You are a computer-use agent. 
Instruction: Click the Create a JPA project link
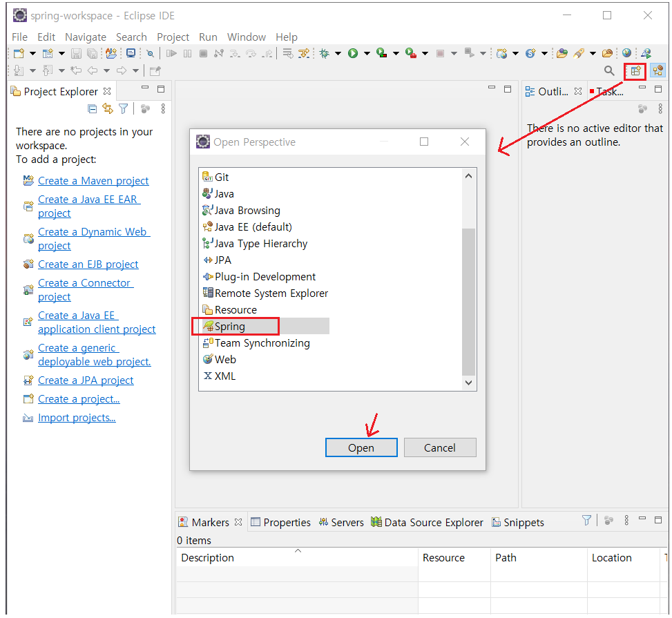coord(86,380)
